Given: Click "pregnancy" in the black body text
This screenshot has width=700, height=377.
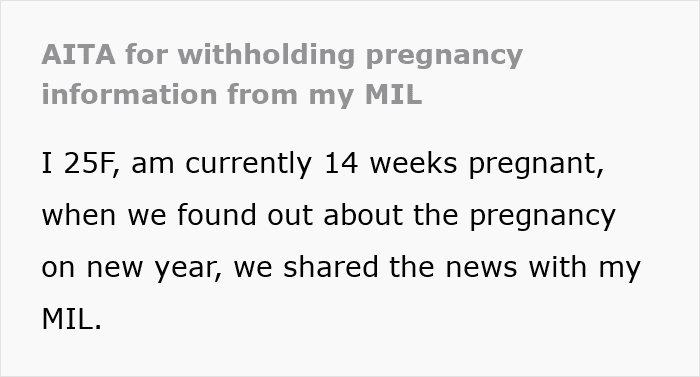Looking at the screenshot, I should 542,217.
